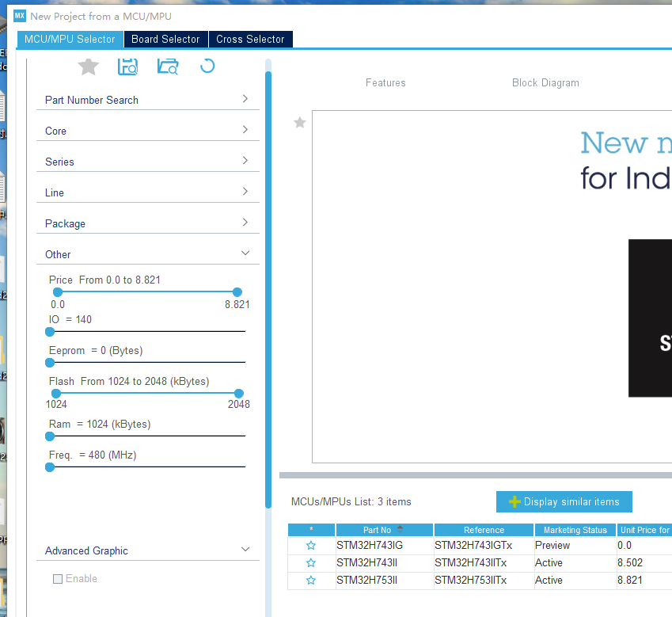Sort by the Reference column header

484,530
